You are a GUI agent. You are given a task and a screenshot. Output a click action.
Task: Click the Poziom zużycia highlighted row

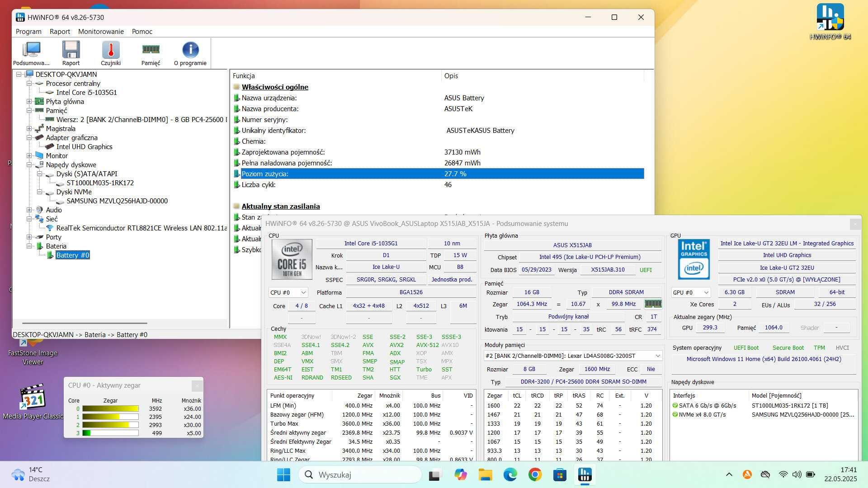pyautogui.click(x=438, y=174)
